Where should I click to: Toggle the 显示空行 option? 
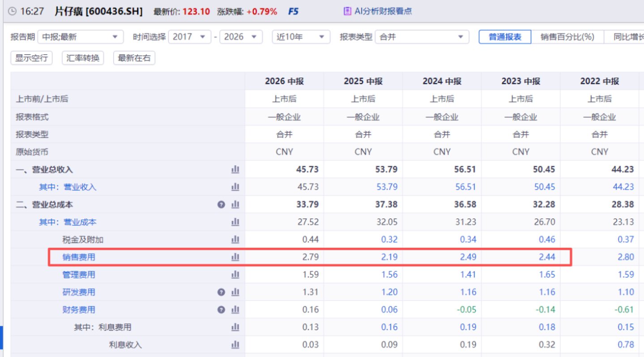[31, 58]
